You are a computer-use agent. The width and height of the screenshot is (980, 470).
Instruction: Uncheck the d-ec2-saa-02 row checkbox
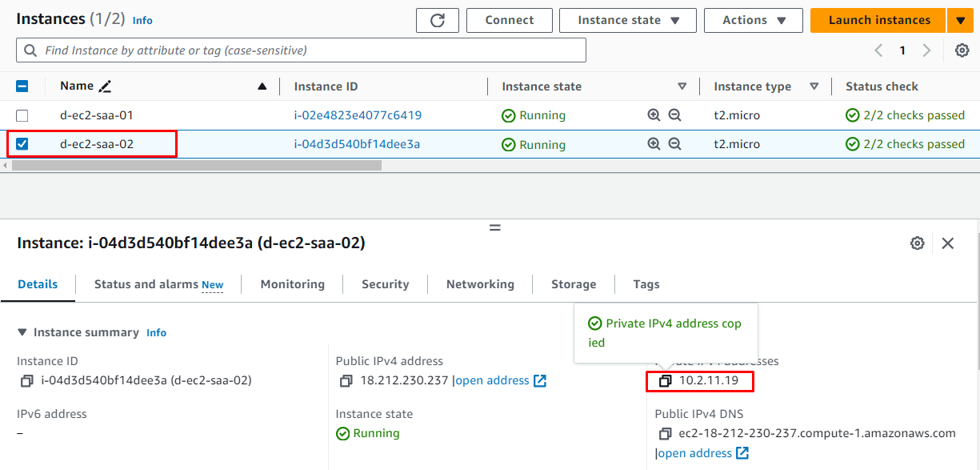[x=22, y=145]
